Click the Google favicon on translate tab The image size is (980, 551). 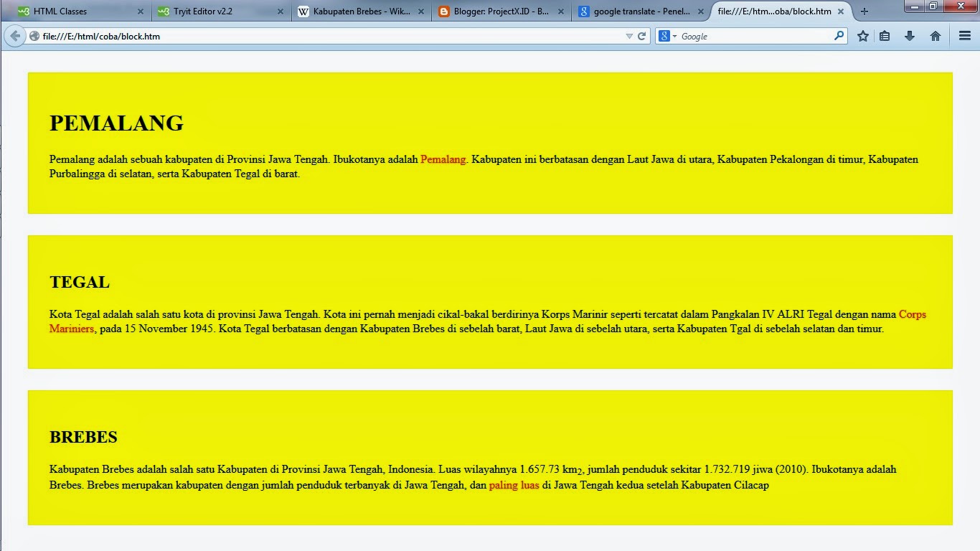pyautogui.click(x=584, y=11)
